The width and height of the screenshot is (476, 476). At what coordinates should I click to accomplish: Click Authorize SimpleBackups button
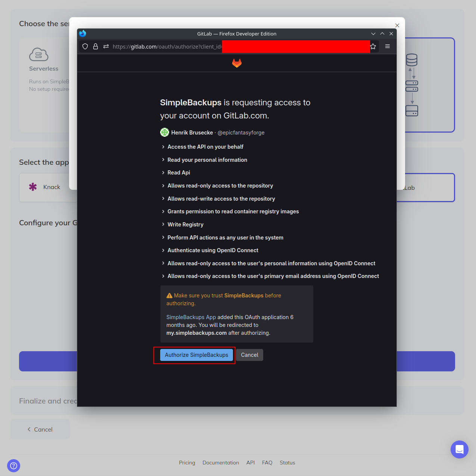point(196,355)
